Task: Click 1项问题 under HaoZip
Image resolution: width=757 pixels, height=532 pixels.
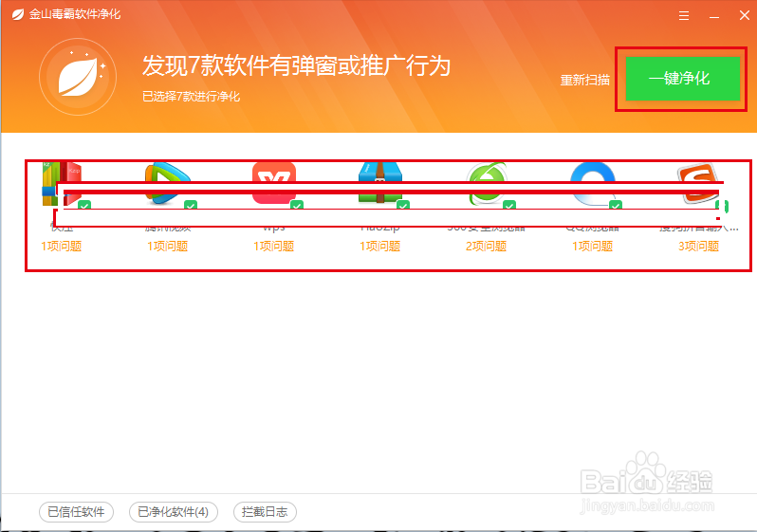Action: pos(380,247)
